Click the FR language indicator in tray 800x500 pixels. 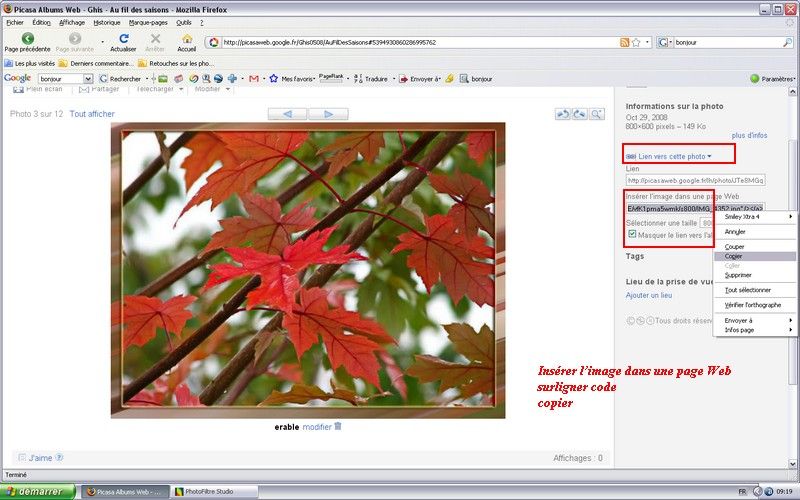pyautogui.click(x=742, y=492)
